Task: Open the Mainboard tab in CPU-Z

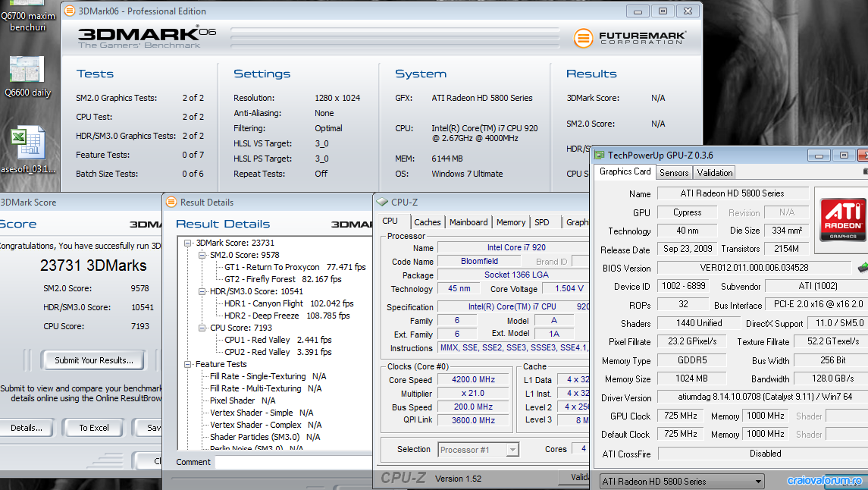Action: pyautogui.click(x=468, y=222)
